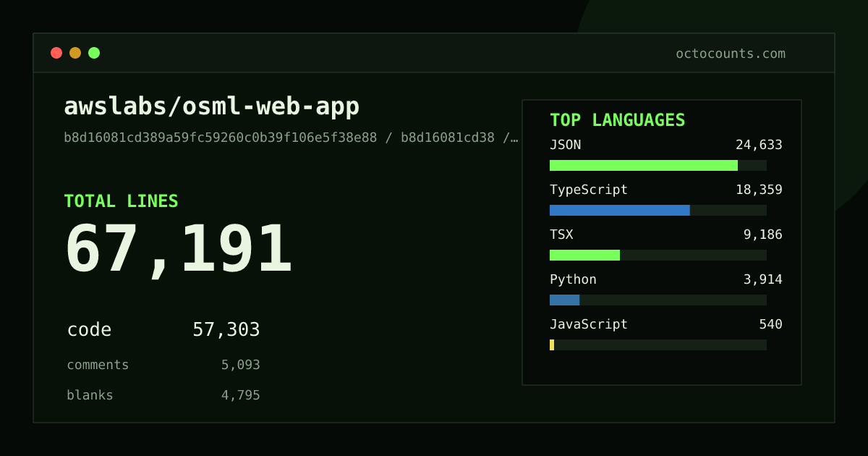Screen dimensions: 868x456
Task: Select the 4,795 blanks count
Action: tap(241, 395)
